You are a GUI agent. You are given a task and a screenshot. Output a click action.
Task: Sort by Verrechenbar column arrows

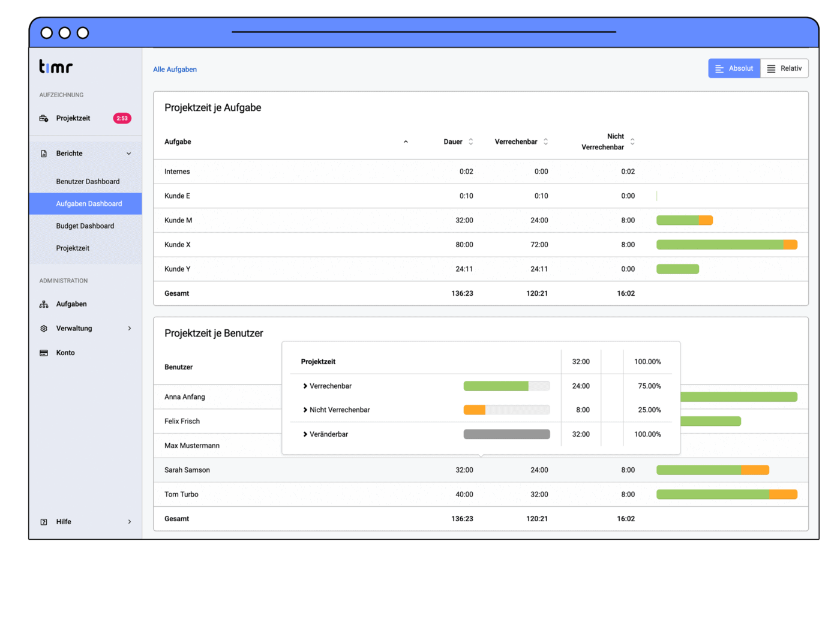click(546, 142)
